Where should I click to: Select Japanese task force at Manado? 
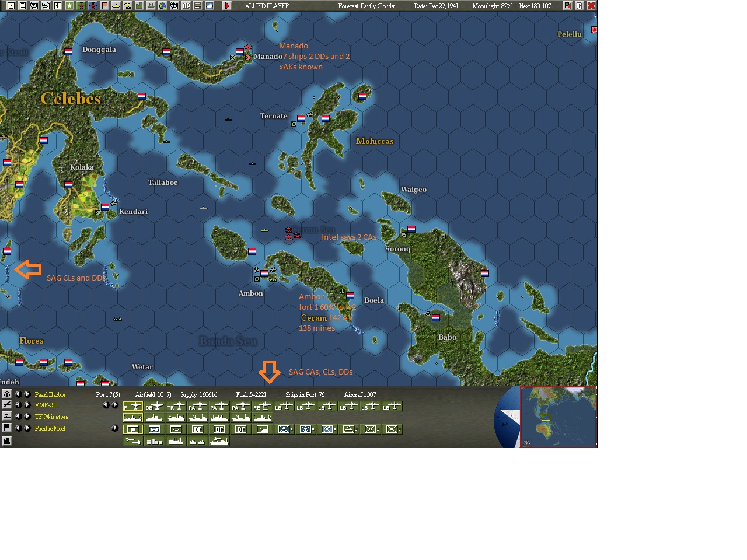(247, 47)
